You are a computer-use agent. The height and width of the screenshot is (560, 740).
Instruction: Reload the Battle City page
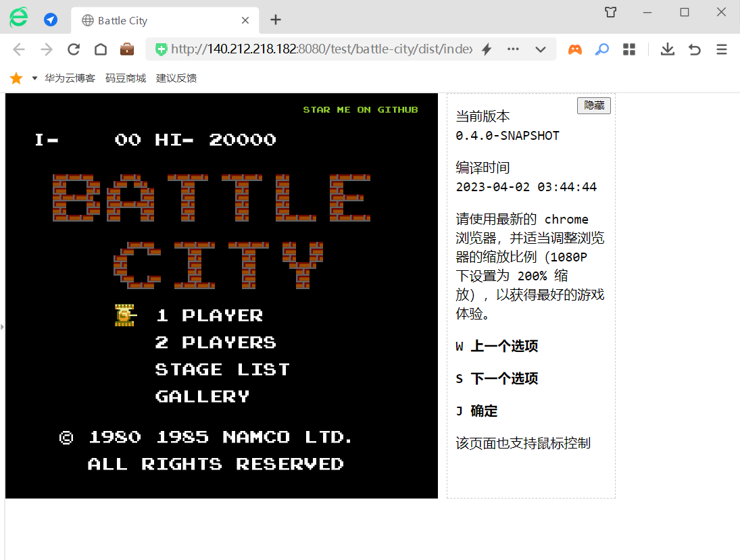coord(74,49)
